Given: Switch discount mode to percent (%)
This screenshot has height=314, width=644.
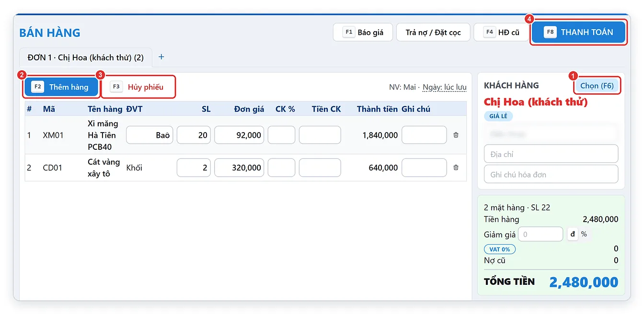Looking at the screenshot, I should tap(584, 234).
